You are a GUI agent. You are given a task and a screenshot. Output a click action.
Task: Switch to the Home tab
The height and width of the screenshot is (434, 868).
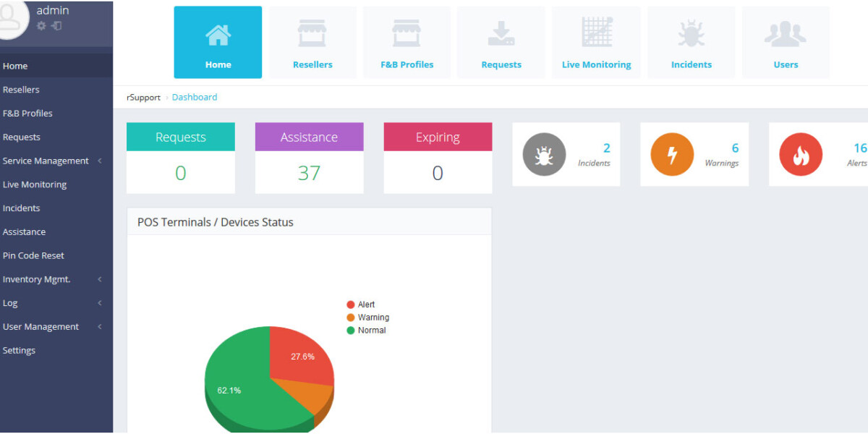(x=218, y=42)
